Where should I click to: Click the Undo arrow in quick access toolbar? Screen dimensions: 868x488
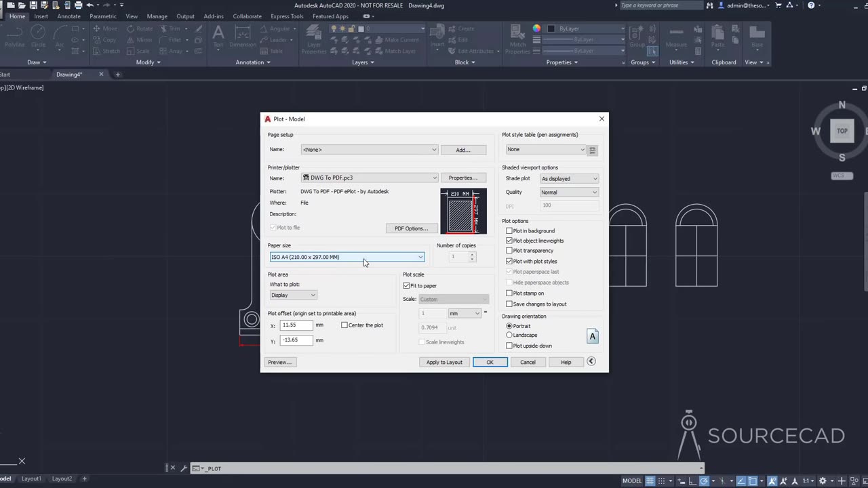[x=90, y=5]
